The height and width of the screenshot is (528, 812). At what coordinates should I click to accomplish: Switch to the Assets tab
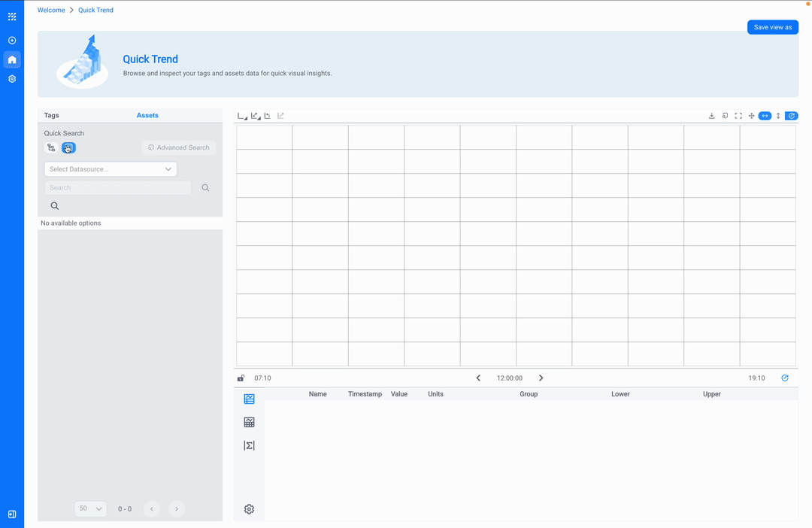click(x=147, y=115)
